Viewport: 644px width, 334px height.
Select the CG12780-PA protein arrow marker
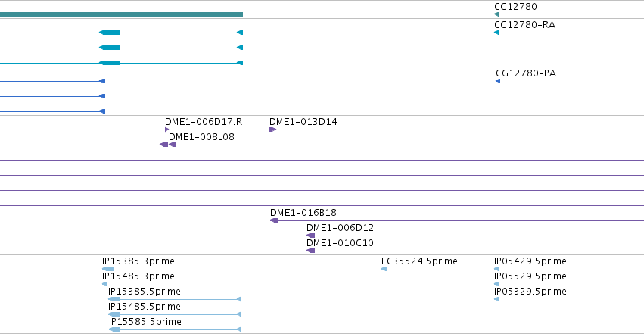(498, 81)
